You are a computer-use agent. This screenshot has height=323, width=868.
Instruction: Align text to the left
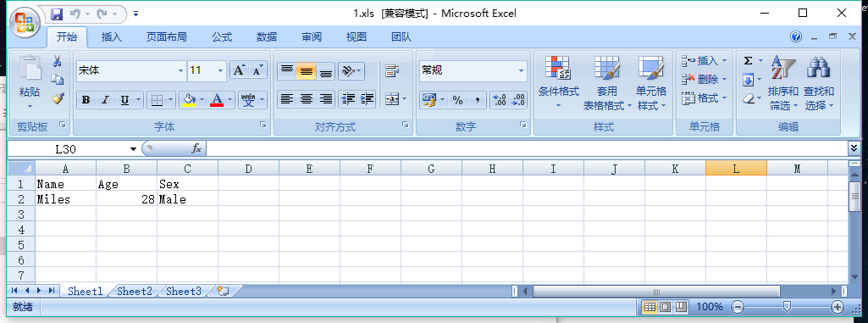click(x=286, y=99)
